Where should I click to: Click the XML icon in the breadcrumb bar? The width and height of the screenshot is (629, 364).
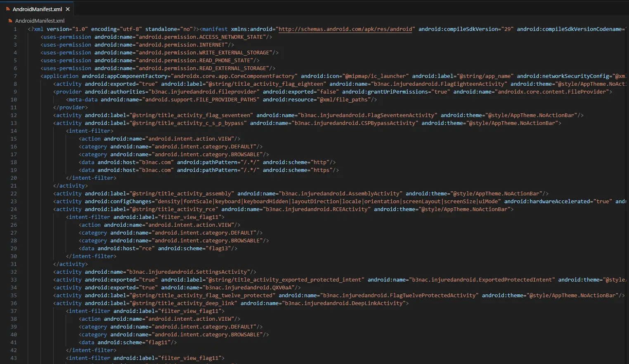10,21
